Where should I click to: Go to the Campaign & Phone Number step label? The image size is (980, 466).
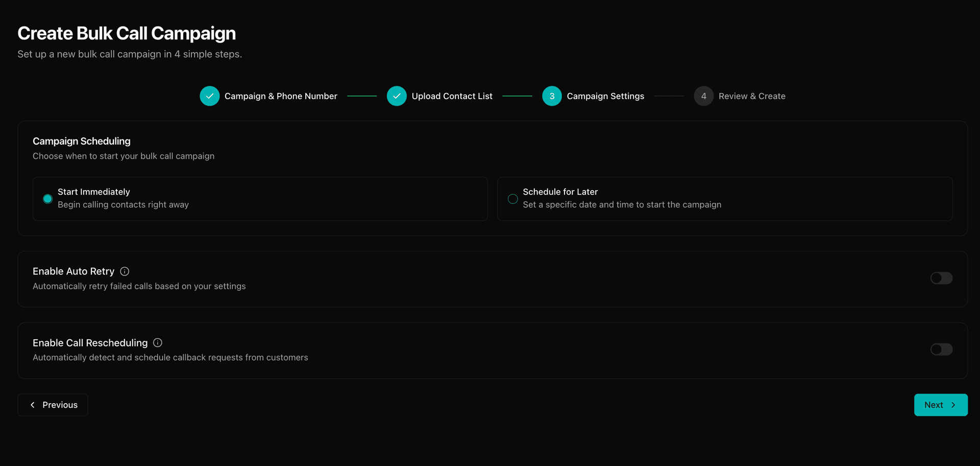pyautogui.click(x=281, y=96)
